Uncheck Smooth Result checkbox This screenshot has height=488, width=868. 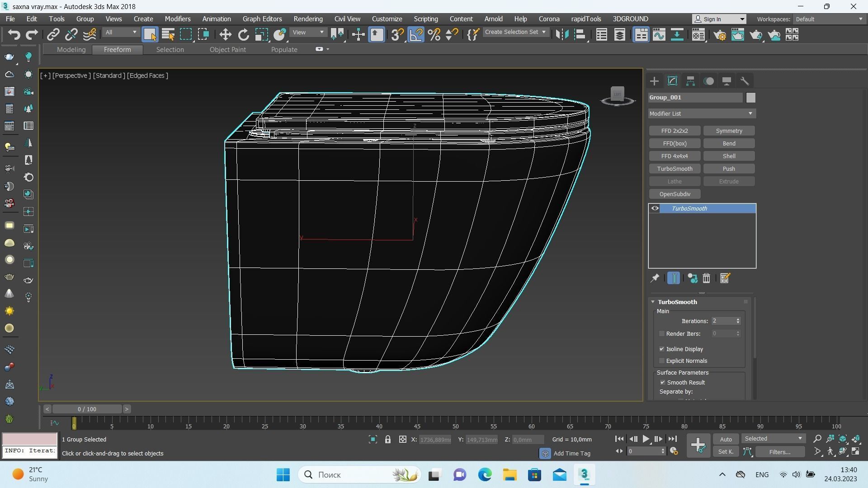pos(663,383)
